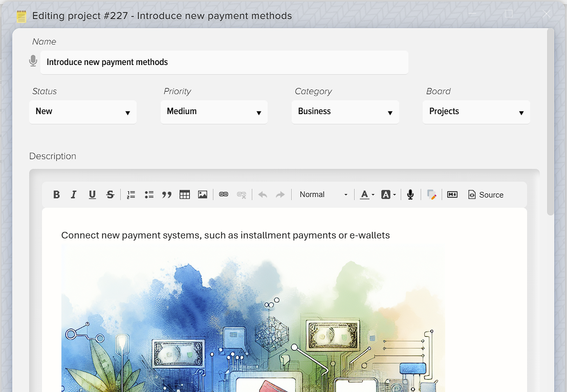The width and height of the screenshot is (567, 392).
Task: Click the dialog vertical scrollbar
Action: pyautogui.click(x=550, y=123)
